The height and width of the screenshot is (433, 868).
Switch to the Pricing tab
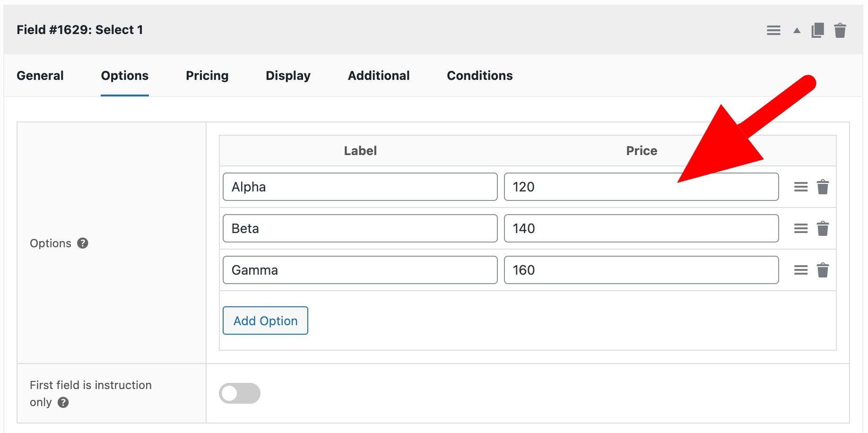click(x=207, y=76)
